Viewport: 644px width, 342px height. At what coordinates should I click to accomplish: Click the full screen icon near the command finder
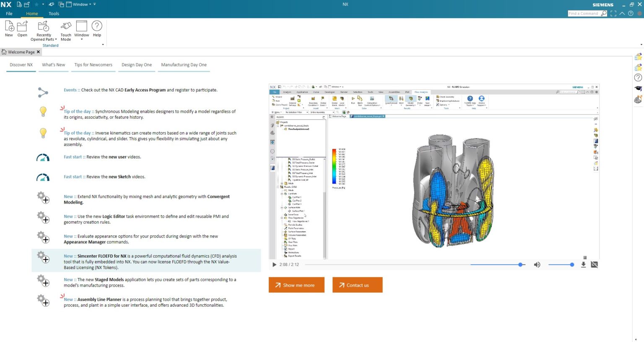[613, 13]
